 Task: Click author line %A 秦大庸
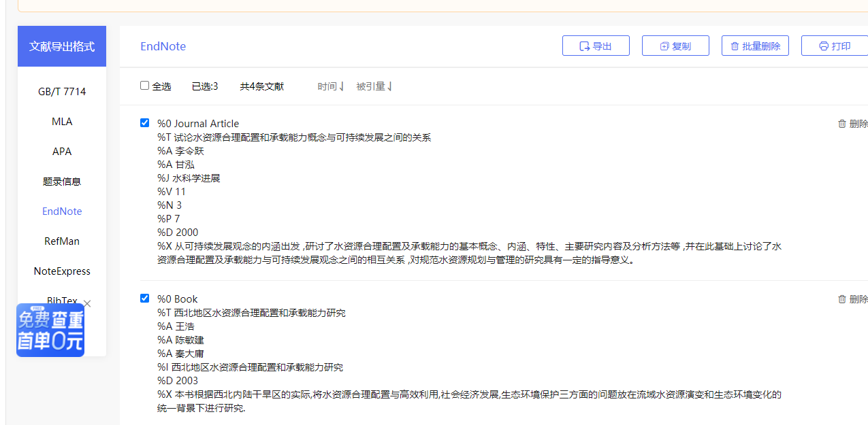180,354
